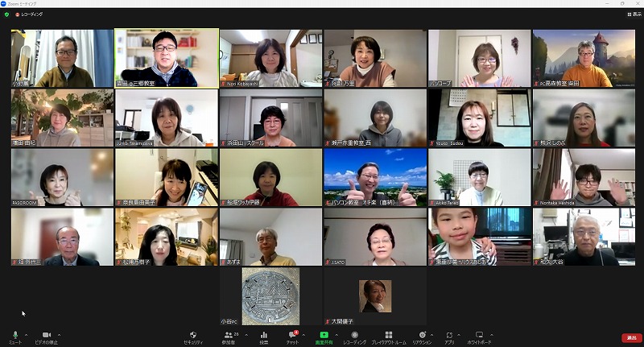Click the recording indicator label at top left
This screenshot has width=644, height=347.
29,14
